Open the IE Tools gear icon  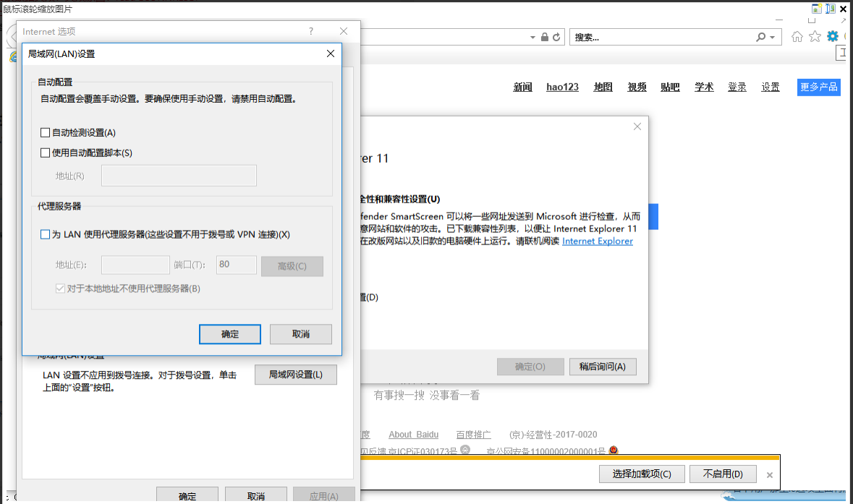click(x=833, y=36)
